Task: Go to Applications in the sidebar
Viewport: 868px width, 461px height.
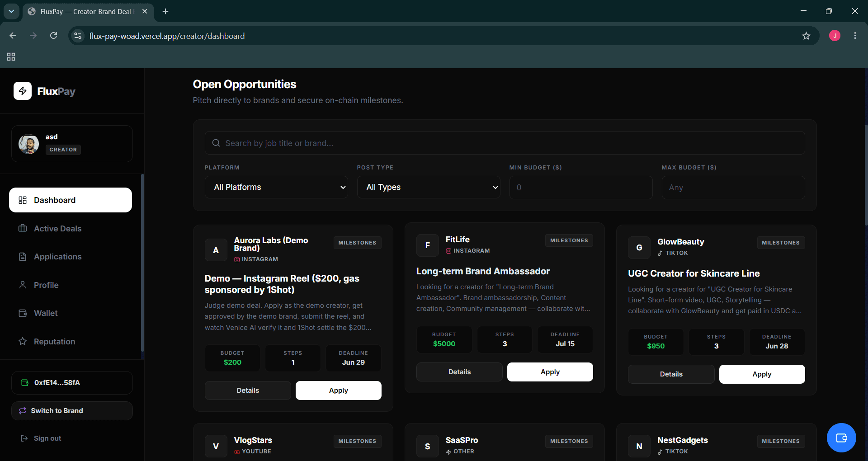Action: pyautogui.click(x=71, y=257)
